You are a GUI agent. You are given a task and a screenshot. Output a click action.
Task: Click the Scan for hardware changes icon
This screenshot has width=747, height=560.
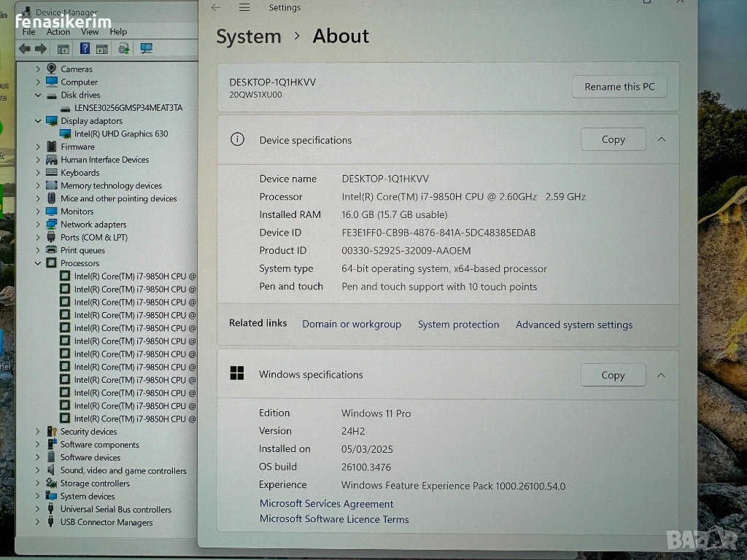pyautogui.click(x=147, y=49)
